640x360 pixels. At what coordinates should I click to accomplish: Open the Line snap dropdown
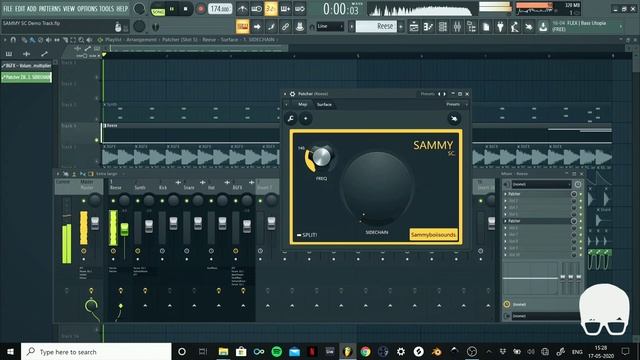(x=330, y=27)
